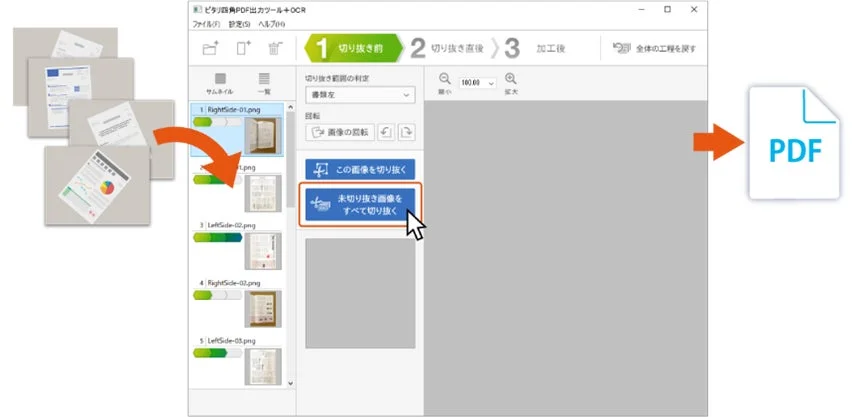Switch to step 1 切り抜き前 tab
This screenshot has width=857, height=417.
click(x=354, y=49)
